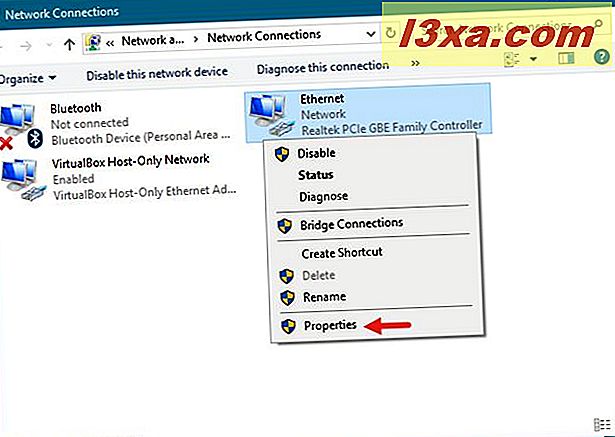Click Diagnose this connection
This screenshot has width=615, height=437.
coord(323,68)
